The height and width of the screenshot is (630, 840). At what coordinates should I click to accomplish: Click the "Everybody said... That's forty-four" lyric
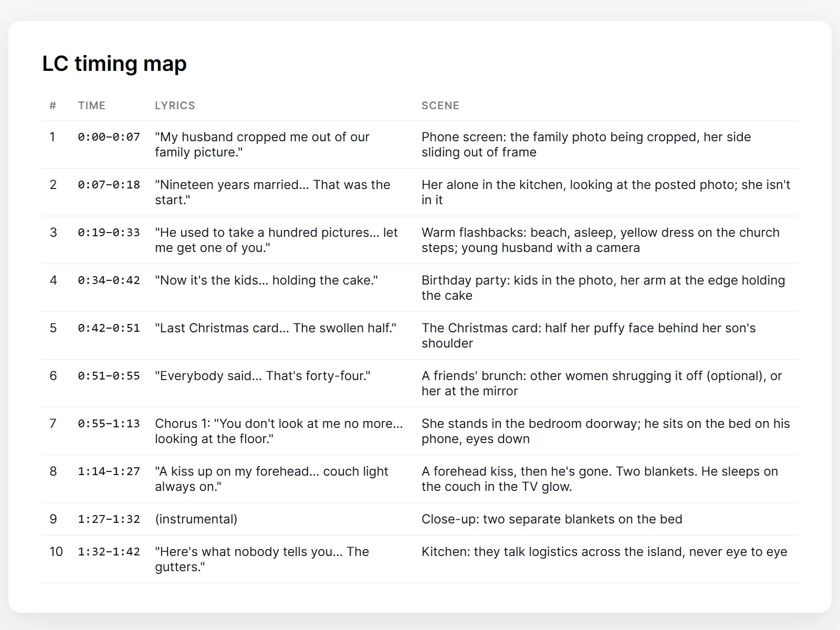[x=262, y=376]
